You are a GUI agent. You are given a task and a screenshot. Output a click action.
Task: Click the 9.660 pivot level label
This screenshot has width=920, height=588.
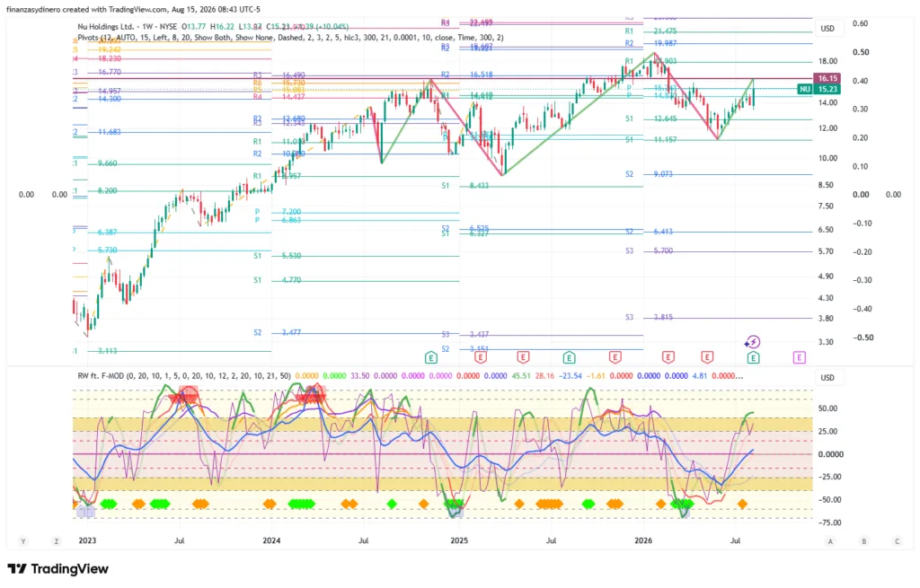click(108, 163)
